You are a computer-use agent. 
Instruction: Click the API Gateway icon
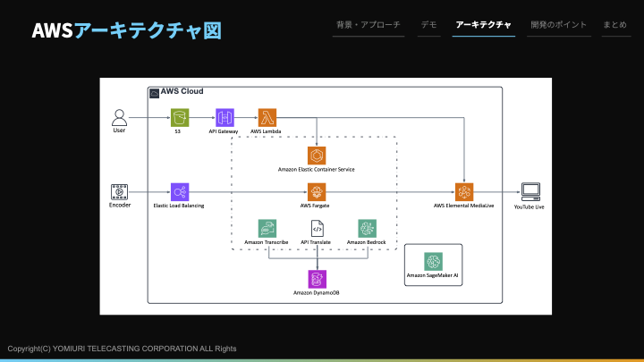[x=225, y=117]
